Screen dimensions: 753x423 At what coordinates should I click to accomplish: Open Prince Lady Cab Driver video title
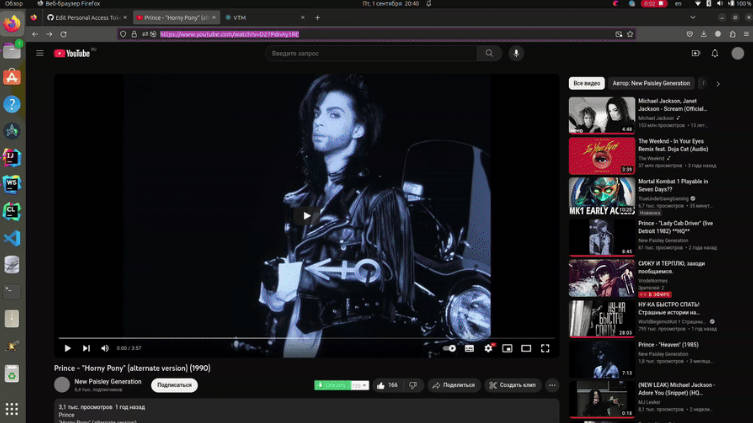point(675,227)
